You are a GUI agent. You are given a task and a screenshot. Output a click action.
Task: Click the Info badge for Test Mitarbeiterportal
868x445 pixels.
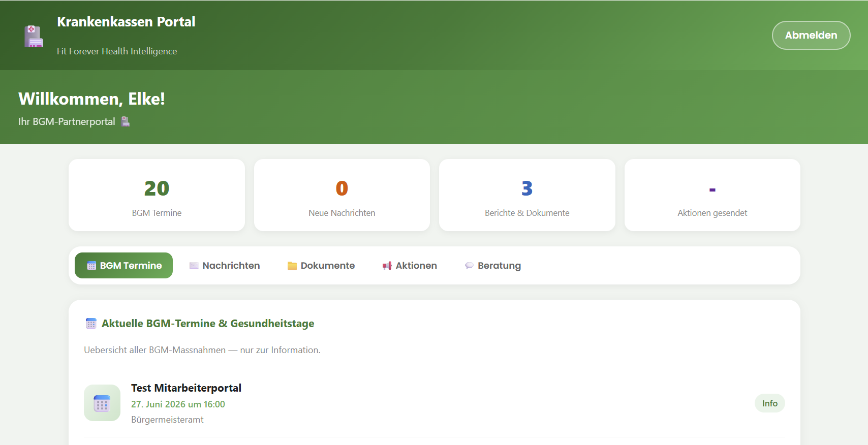(770, 403)
